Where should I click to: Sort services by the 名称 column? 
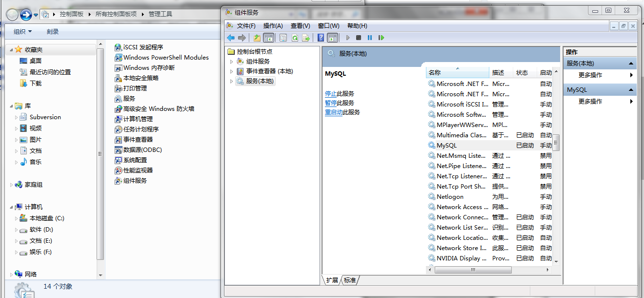tap(457, 73)
